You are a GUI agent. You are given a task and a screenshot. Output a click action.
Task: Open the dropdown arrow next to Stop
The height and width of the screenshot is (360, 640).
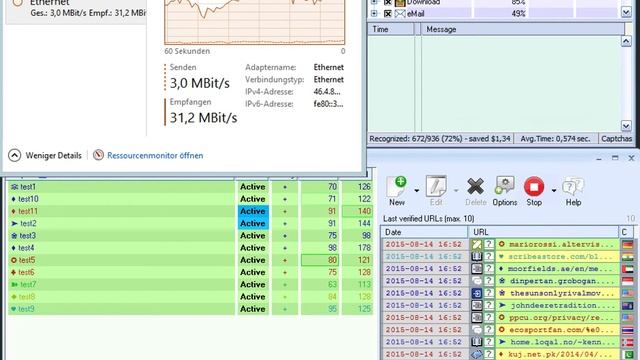[553, 191]
